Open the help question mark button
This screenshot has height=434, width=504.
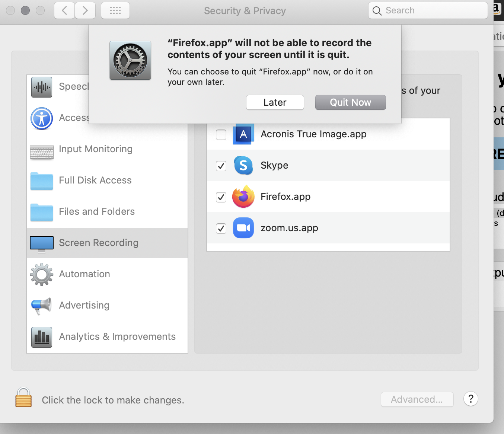(471, 399)
